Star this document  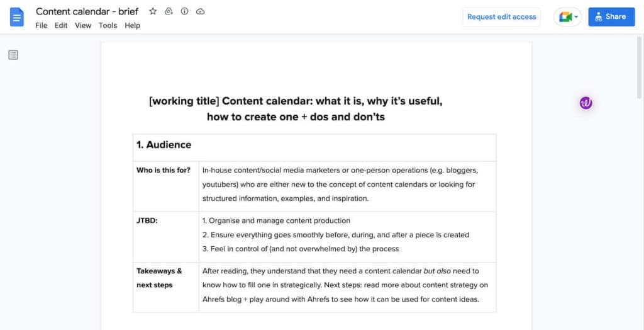point(153,11)
